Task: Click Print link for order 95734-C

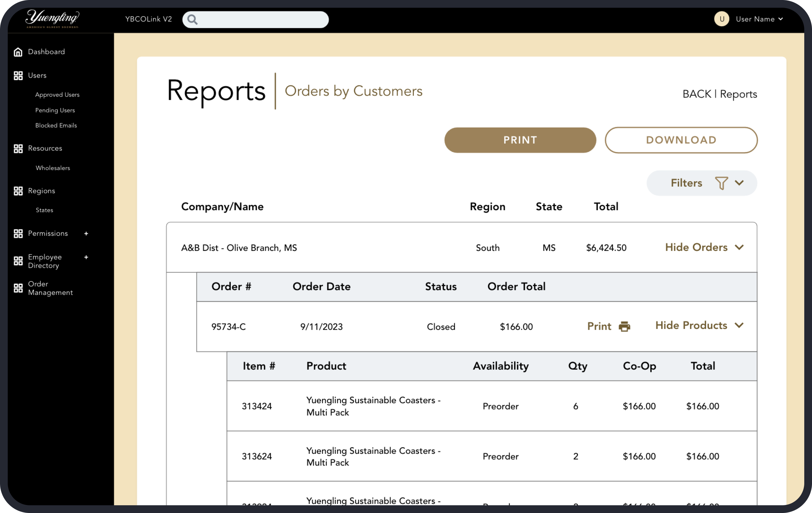Action: [599, 326]
